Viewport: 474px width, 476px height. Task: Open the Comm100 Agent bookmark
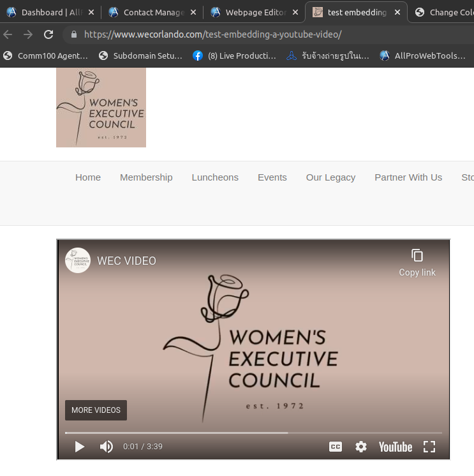[45, 56]
